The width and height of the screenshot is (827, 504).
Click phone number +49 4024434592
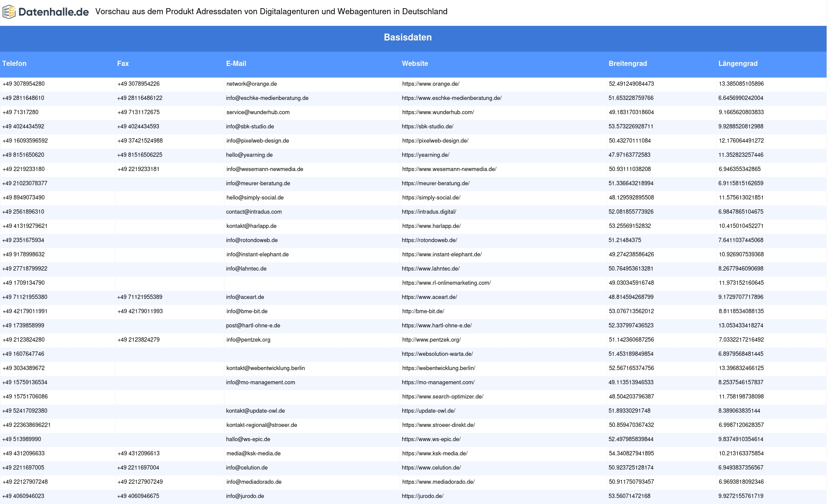pyautogui.click(x=23, y=127)
